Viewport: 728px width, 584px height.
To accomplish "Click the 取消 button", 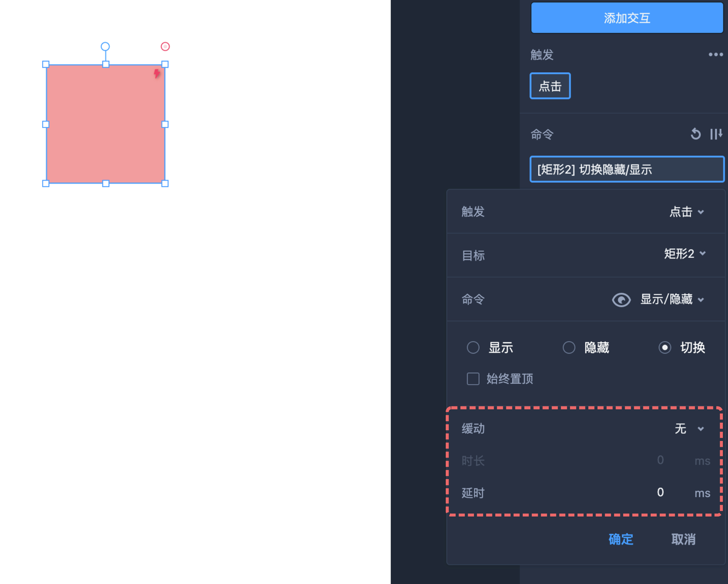I will 683,539.
